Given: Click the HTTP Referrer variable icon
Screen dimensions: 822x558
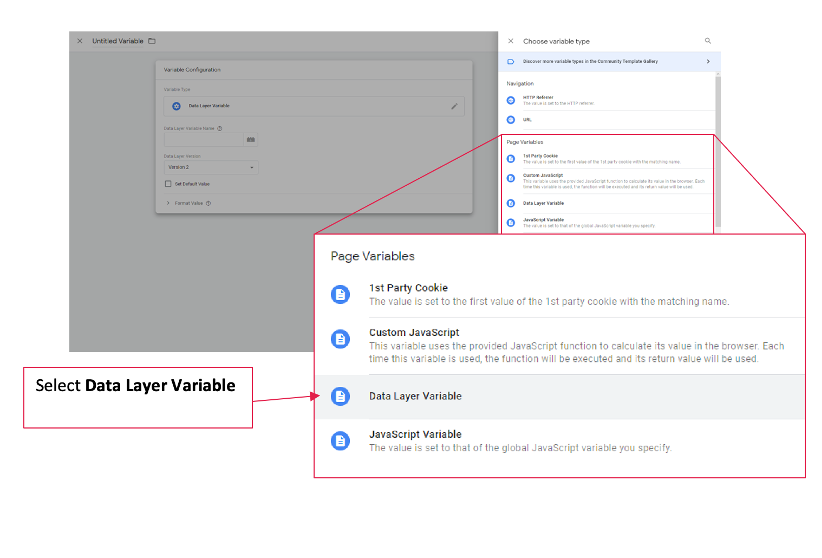Looking at the screenshot, I should [511, 100].
